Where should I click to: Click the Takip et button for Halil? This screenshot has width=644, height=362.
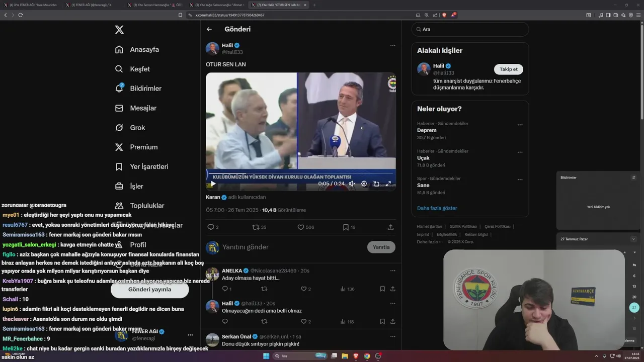[509, 69]
